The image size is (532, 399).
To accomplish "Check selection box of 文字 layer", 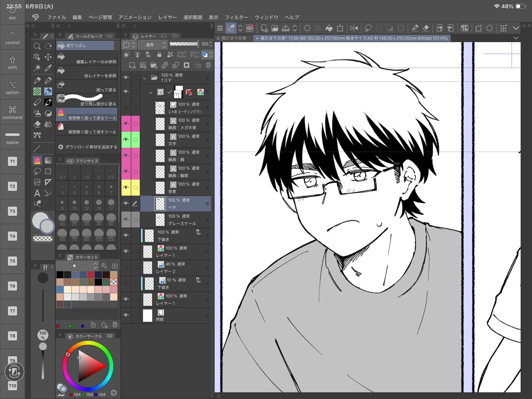I will click(135, 139).
